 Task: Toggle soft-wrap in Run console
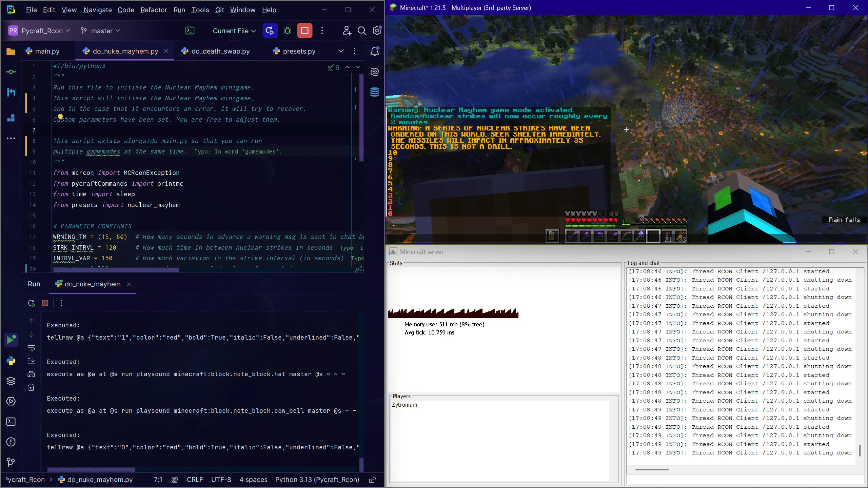pos(31,348)
